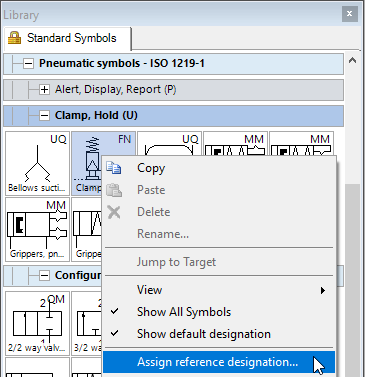
Task: Click the scrollbar up arrow
Action: point(352,61)
